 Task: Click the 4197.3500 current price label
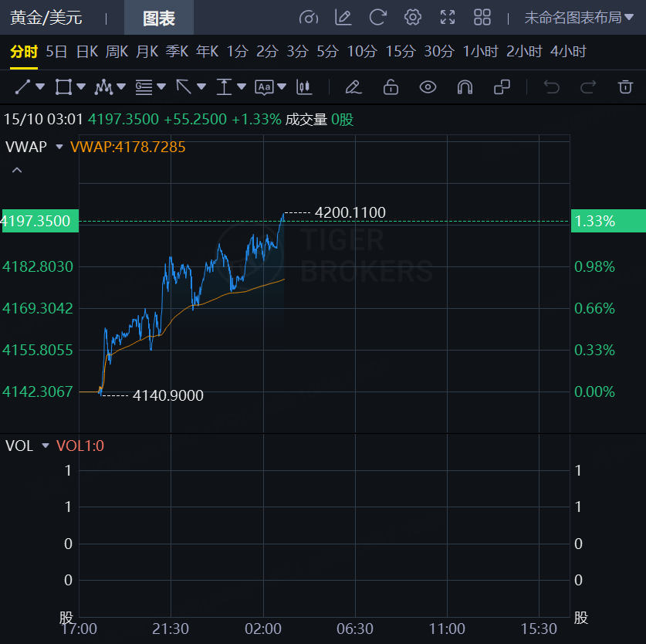pyautogui.click(x=37, y=222)
